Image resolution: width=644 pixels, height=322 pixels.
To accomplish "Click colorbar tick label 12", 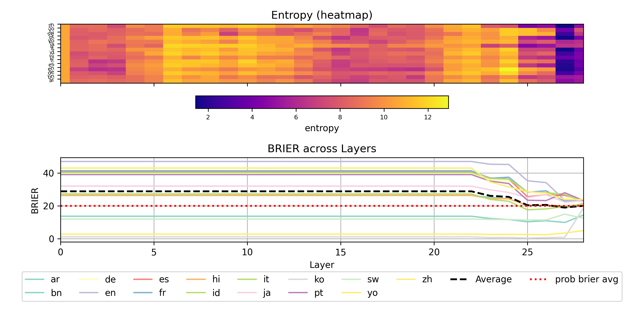I will (x=428, y=117).
